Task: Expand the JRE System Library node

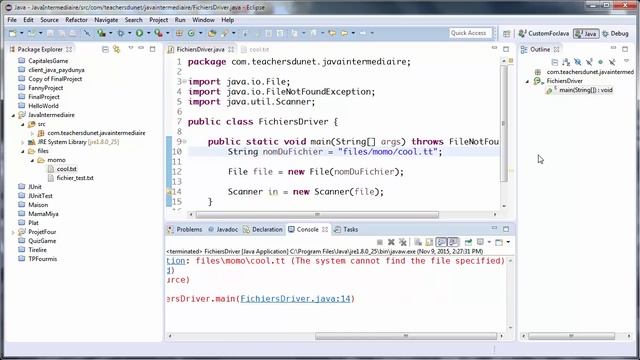Action: tap(23, 142)
